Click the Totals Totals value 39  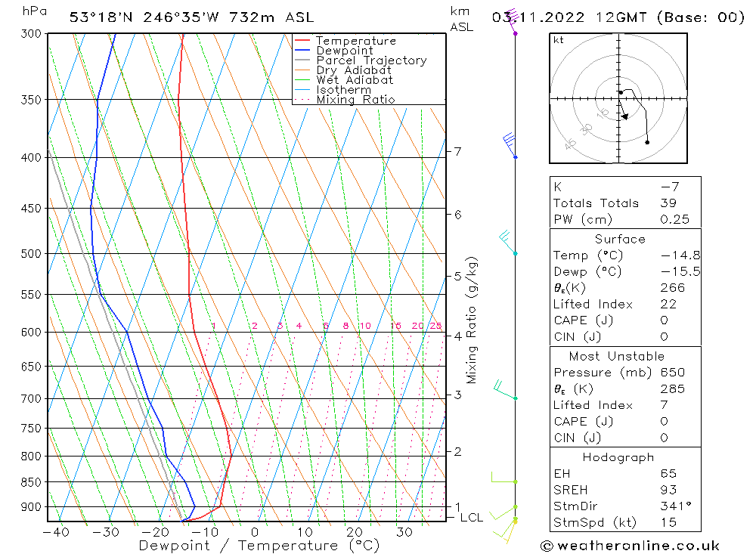[668, 203]
